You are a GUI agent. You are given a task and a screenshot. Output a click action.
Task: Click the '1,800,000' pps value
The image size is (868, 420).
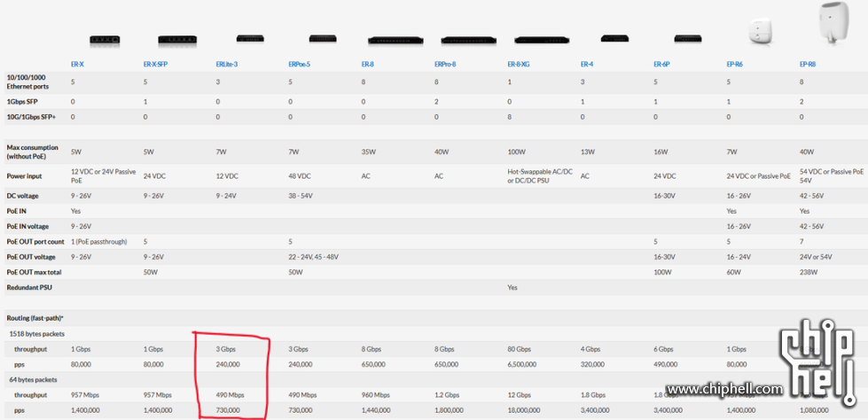(x=449, y=410)
